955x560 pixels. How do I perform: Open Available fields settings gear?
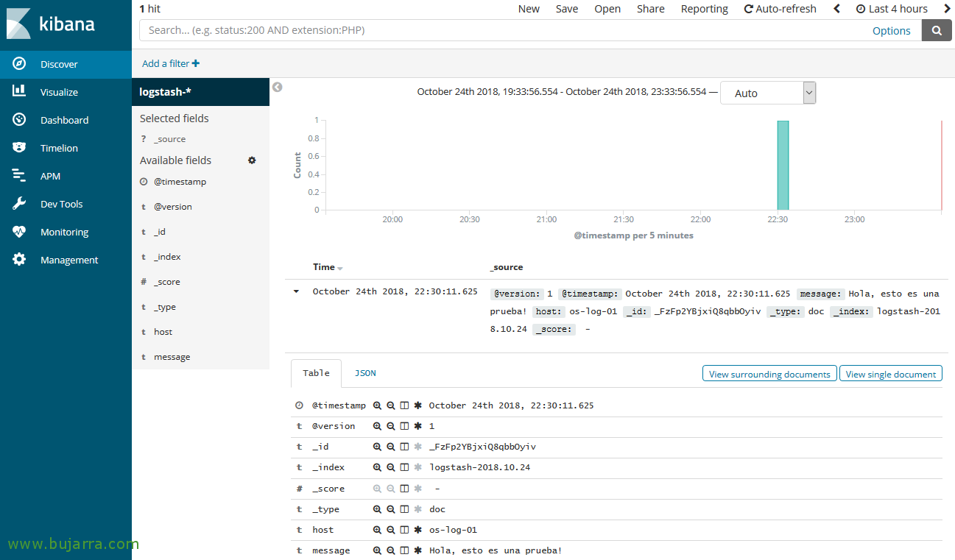252,160
